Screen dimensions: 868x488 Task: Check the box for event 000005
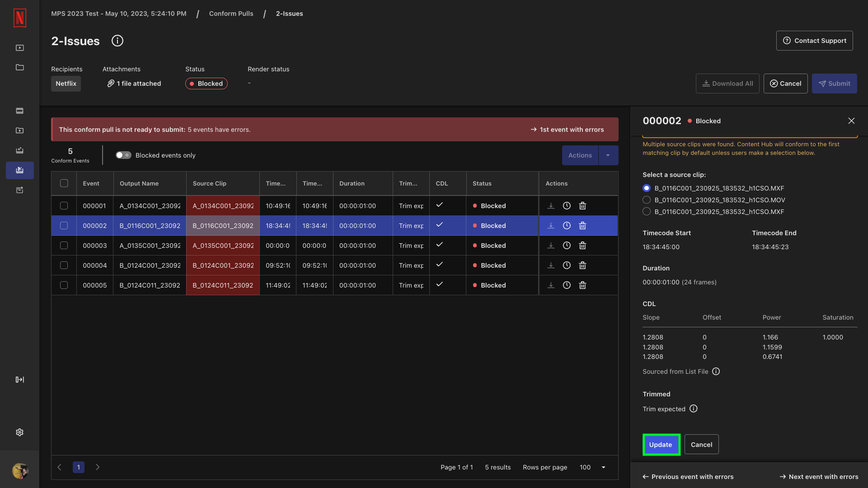tap(64, 285)
